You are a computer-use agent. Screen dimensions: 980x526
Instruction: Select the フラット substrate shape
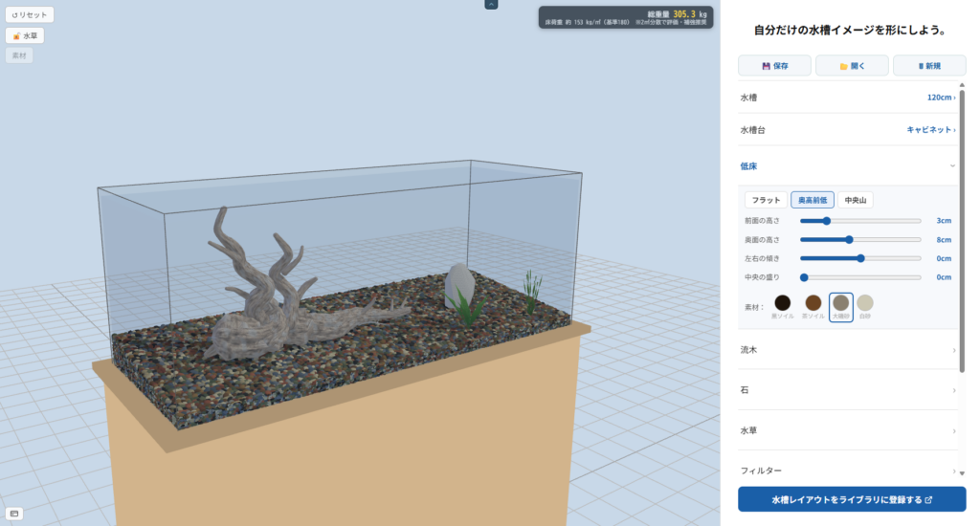(766, 200)
